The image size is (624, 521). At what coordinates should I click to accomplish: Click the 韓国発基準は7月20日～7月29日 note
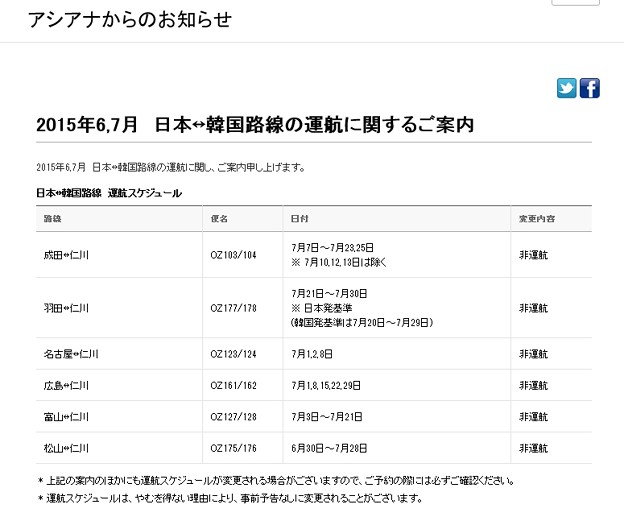pos(362,322)
